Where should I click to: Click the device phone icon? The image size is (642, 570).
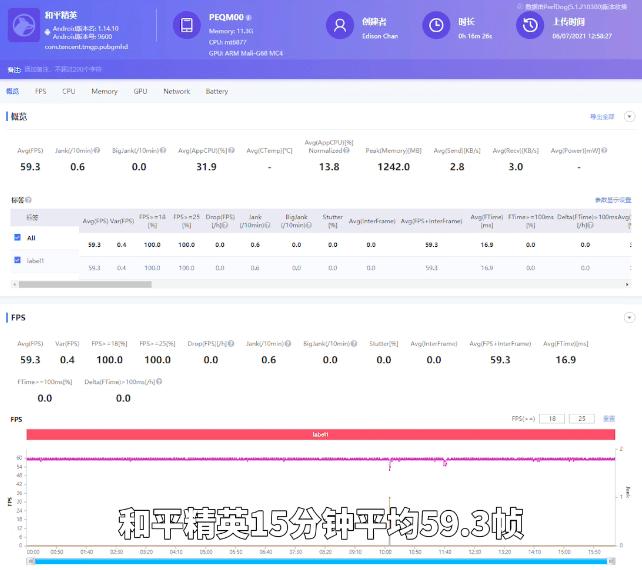187,25
